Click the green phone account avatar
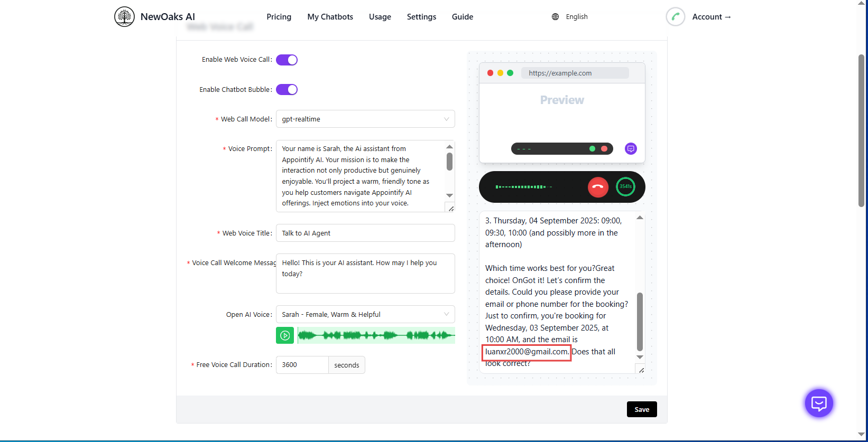The width and height of the screenshot is (868, 442). pos(675,17)
